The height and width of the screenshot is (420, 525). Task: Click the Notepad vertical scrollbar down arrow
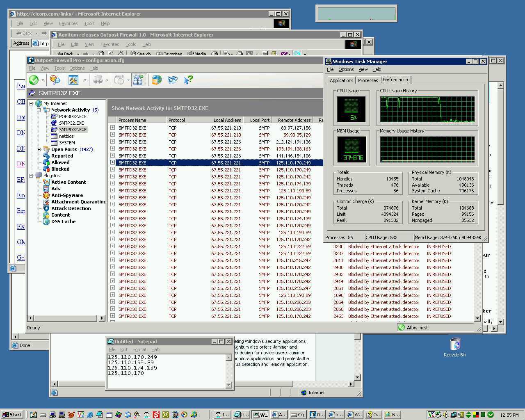coord(229,385)
